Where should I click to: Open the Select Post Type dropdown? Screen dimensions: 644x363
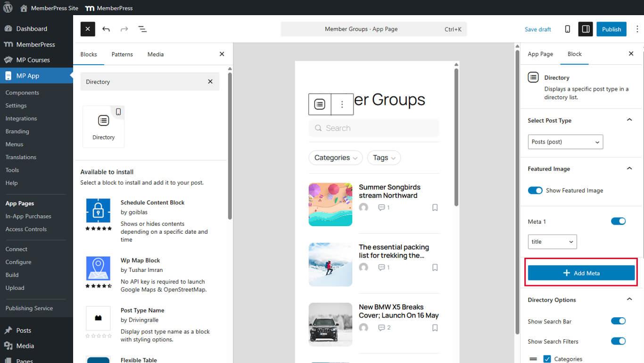565,142
